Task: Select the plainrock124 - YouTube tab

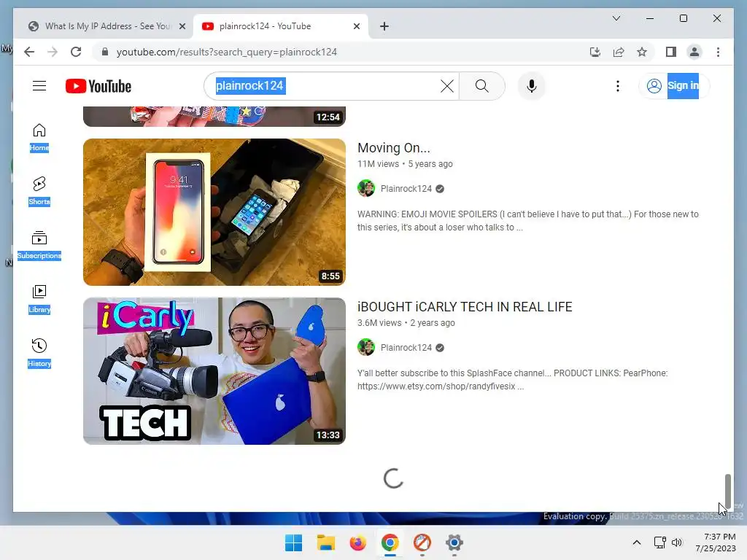Action: point(281,26)
